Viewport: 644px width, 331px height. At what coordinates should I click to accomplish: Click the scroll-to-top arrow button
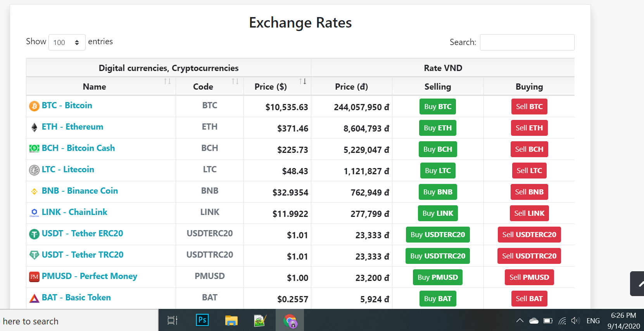(x=638, y=284)
